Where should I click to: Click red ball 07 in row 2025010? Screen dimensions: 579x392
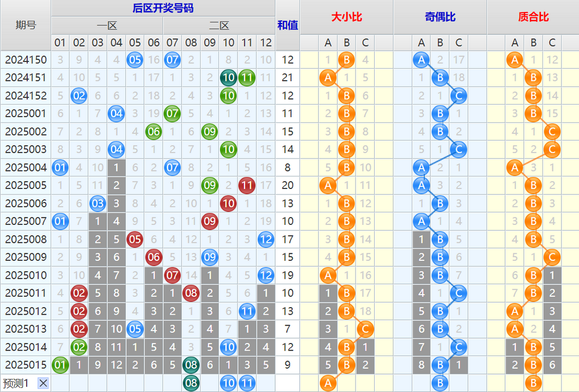tap(172, 275)
